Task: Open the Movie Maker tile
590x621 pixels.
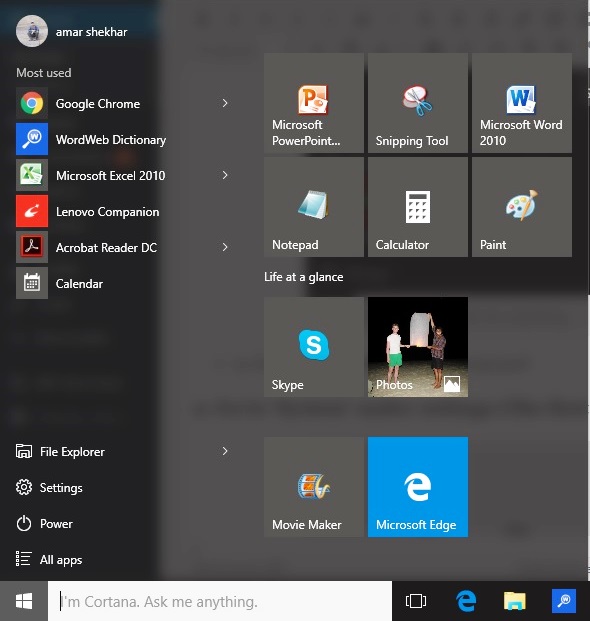Action: pyautogui.click(x=314, y=487)
